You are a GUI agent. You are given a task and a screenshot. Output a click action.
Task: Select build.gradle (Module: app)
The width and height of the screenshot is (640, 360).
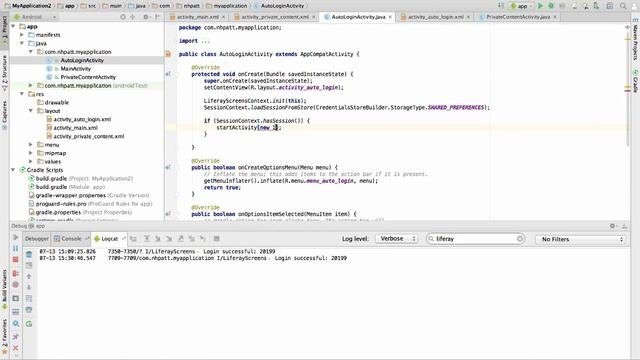pyautogui.click(x=70, y=187)
